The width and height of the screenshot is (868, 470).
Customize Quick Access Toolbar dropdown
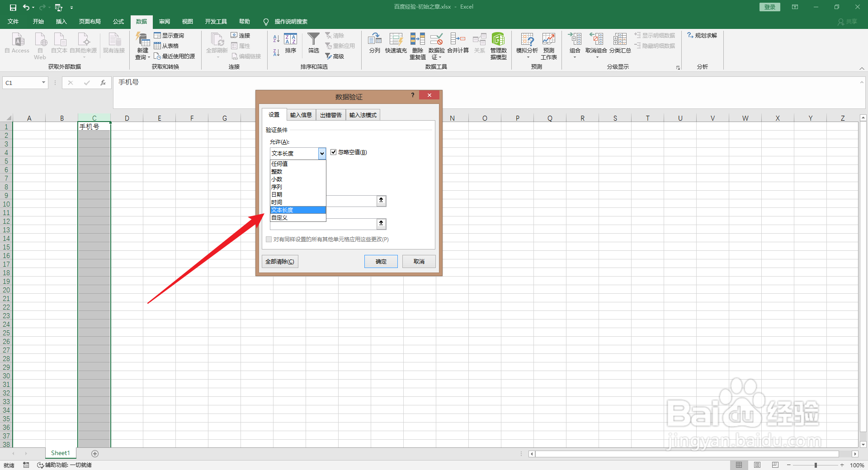(x=71, y=7)
